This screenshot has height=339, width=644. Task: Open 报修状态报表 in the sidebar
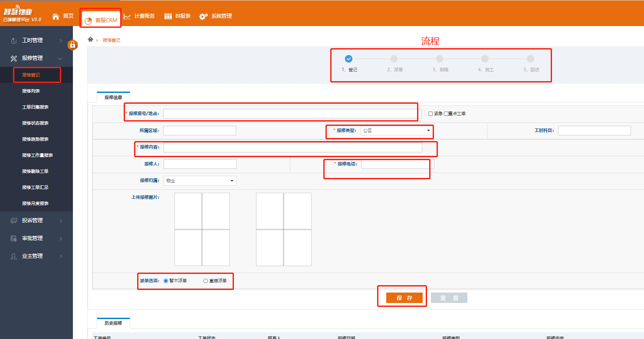(x=35, y=123)
